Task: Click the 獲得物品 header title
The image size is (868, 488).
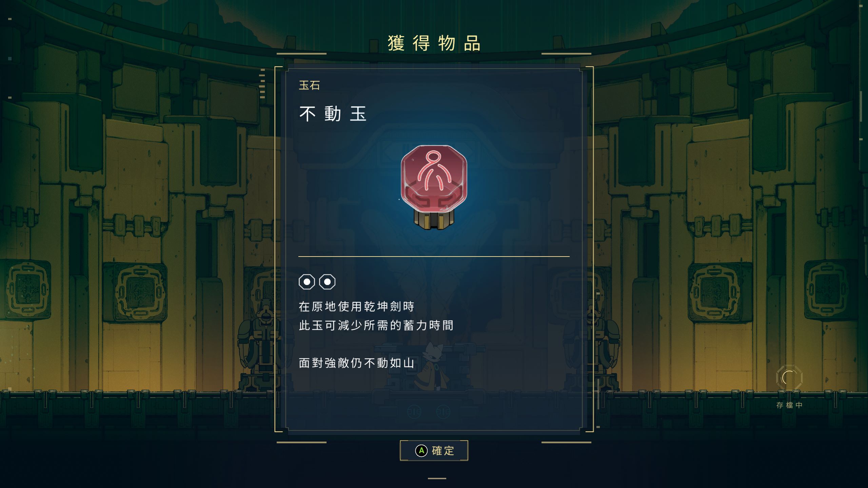Action: (x=434, y=43)
